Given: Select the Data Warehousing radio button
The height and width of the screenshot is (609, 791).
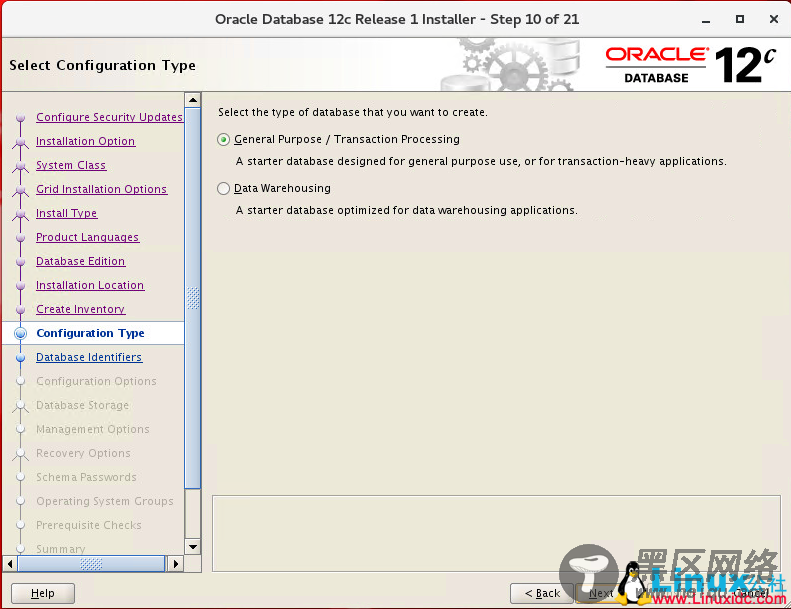Looking at the screenshot, I should pyautogui.click(x=223, y=189).
